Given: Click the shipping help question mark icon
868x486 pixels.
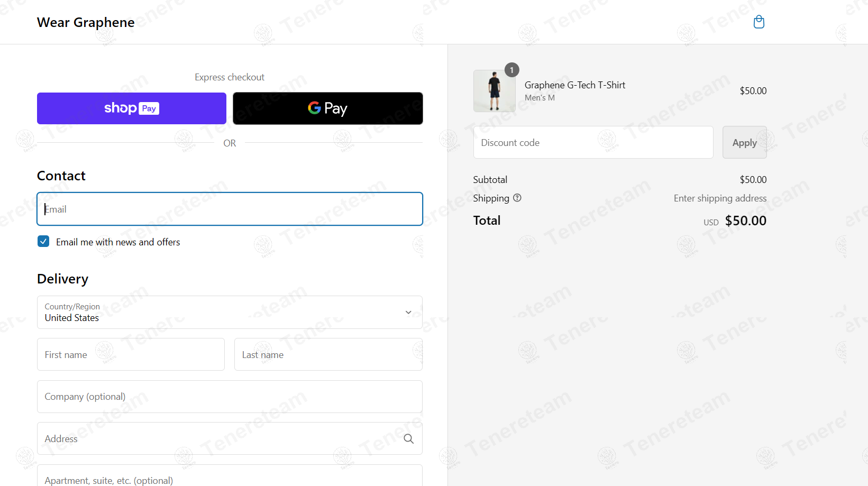Looking at the screenshot, I should pos(517,198).
